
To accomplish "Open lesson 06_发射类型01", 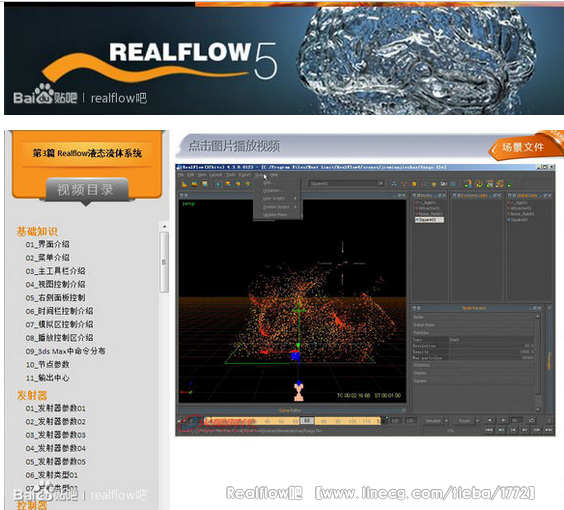I will (x=51, y=475).
